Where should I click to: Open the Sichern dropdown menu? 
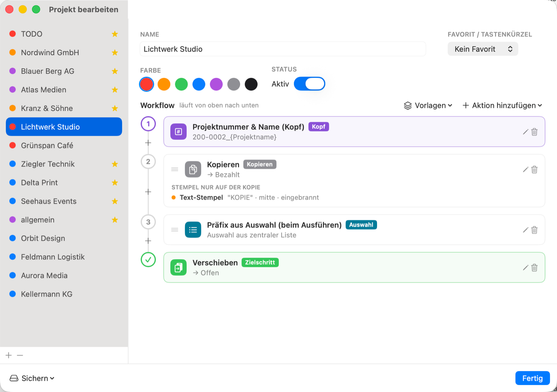pos(32,378)
